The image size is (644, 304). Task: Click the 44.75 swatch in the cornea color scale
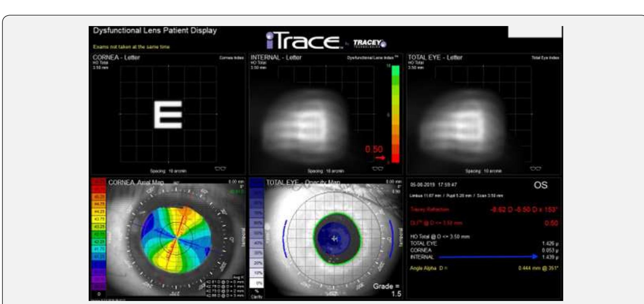98,204
